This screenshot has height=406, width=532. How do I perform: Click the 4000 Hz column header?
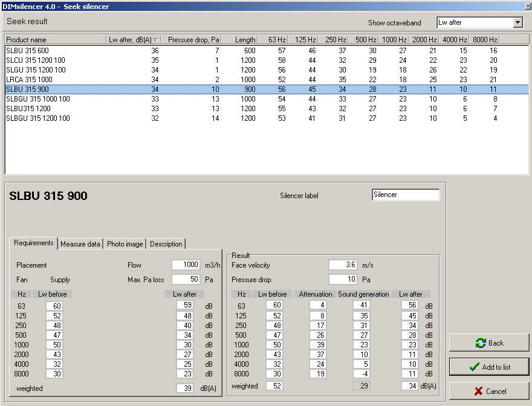[454, 40]
